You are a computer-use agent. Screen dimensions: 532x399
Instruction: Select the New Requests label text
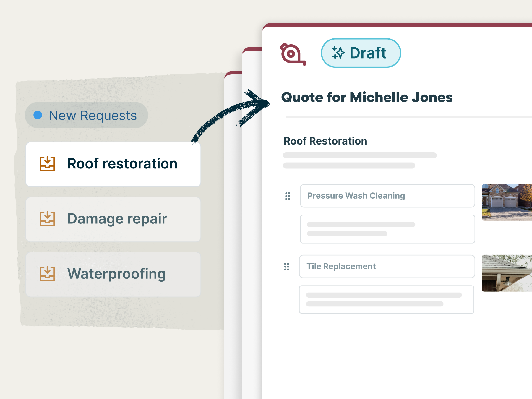click(93, 115)
